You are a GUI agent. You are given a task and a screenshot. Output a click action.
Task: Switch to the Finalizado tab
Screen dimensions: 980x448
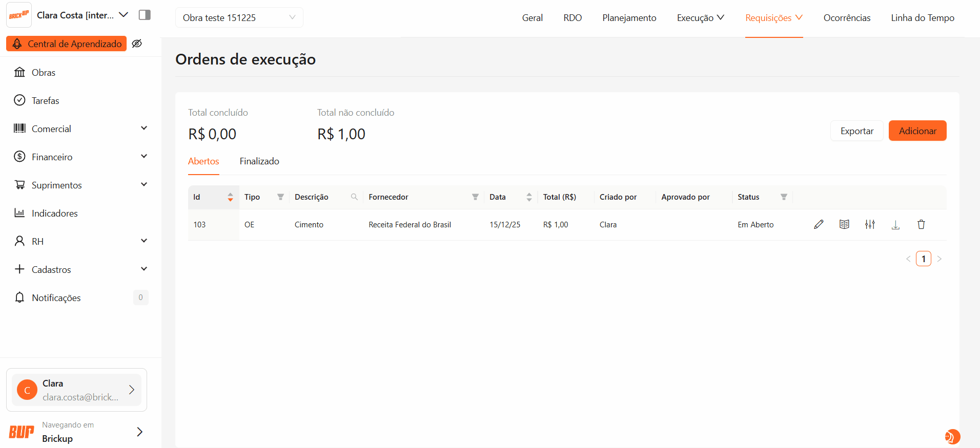pos(259,161)
